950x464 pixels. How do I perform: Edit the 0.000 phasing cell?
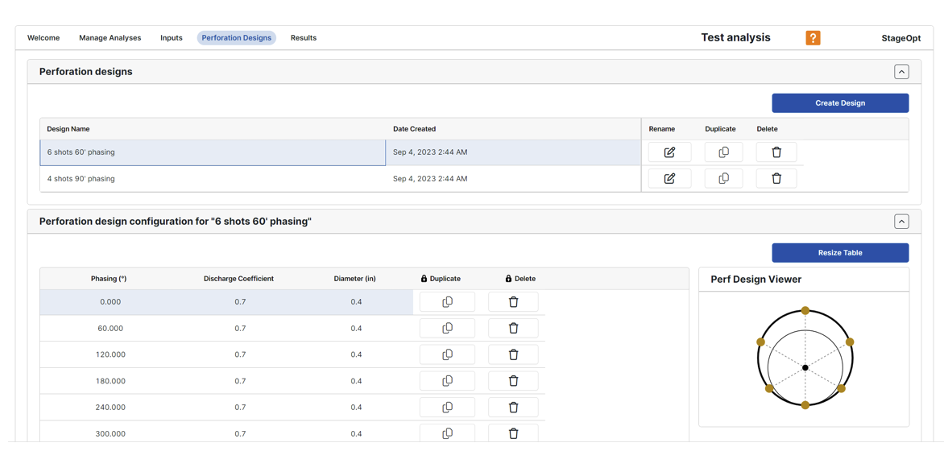click(x=110, y=302)
